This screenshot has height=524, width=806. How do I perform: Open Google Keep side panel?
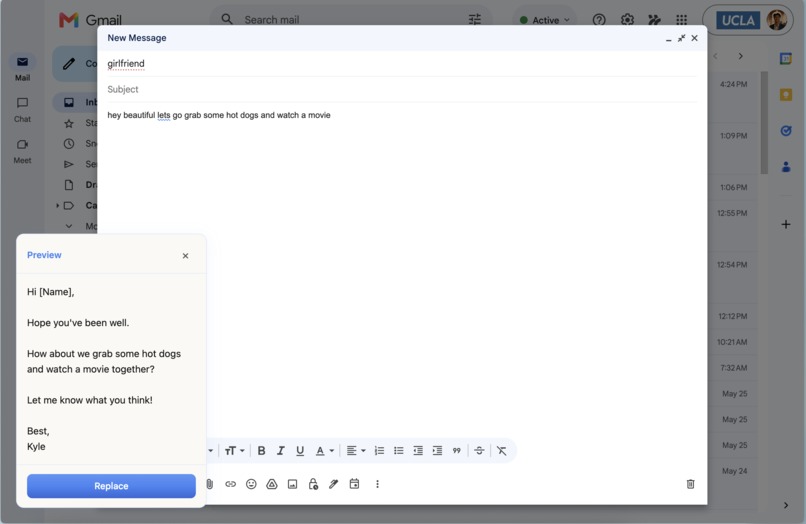point(785,95)
